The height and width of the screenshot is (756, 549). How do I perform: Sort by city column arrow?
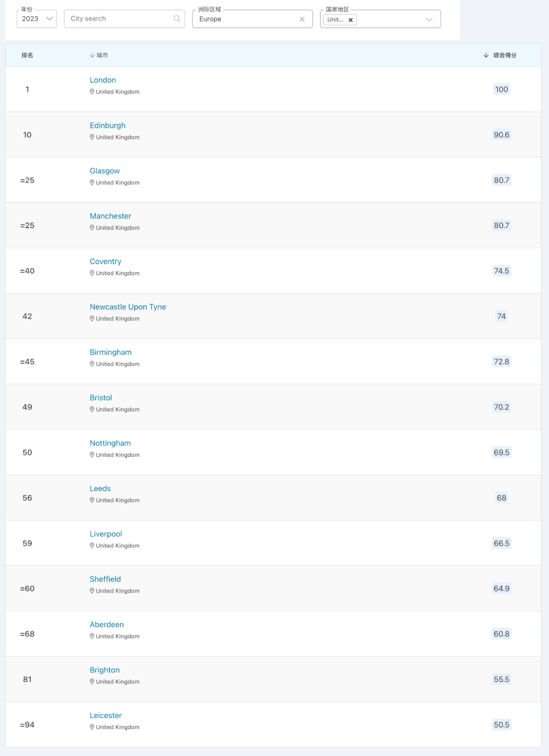pyautogui.click(x=92, y=55)
